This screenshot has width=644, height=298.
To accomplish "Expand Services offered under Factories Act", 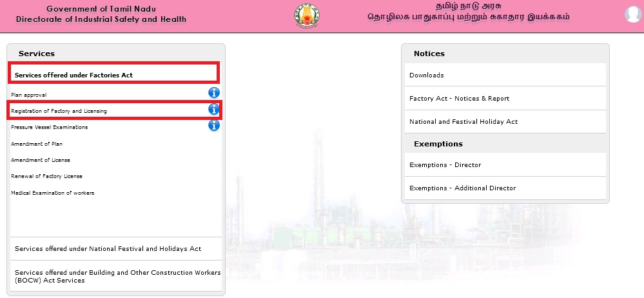I will click(x=113, y=72).
